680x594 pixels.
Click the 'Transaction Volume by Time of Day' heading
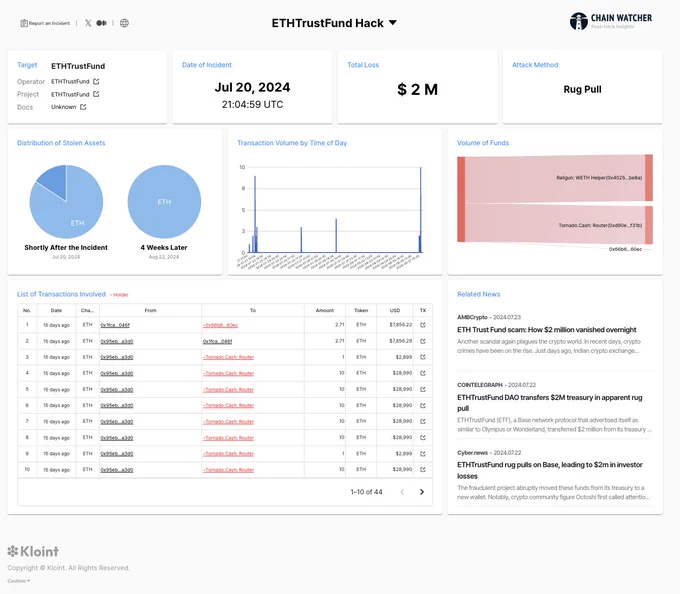click(292, 143)
